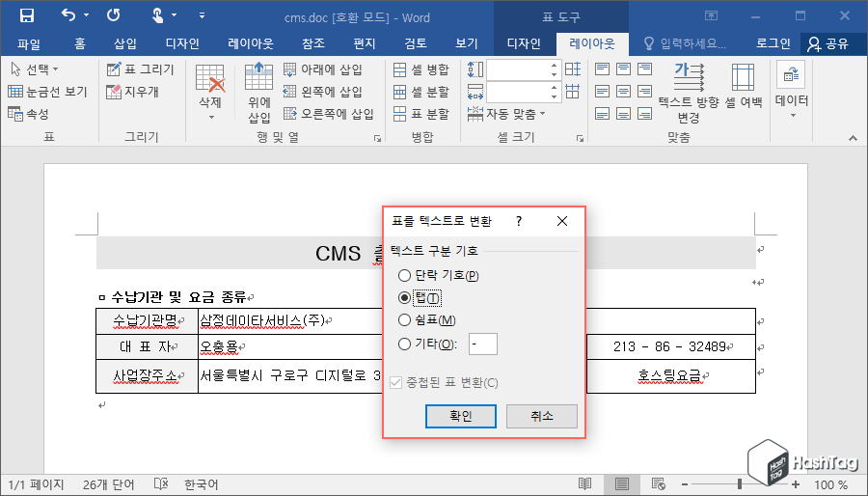Open the Undo history dropdown arrow
This screenshot has height=496, width=868.
click(86, 15)
